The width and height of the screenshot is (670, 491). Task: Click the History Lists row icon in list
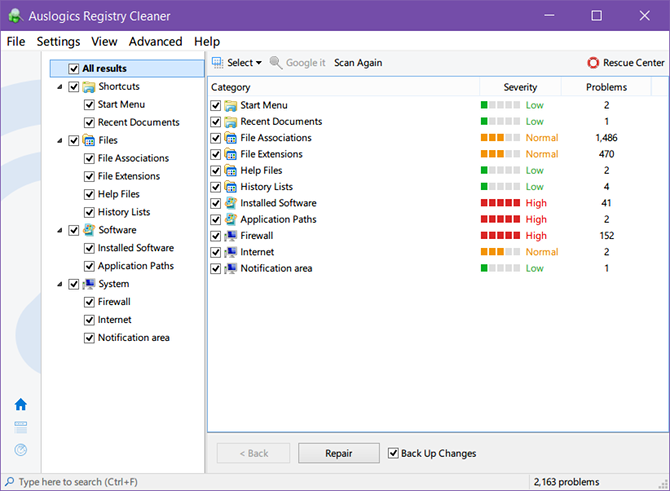[x=231, y=187]
